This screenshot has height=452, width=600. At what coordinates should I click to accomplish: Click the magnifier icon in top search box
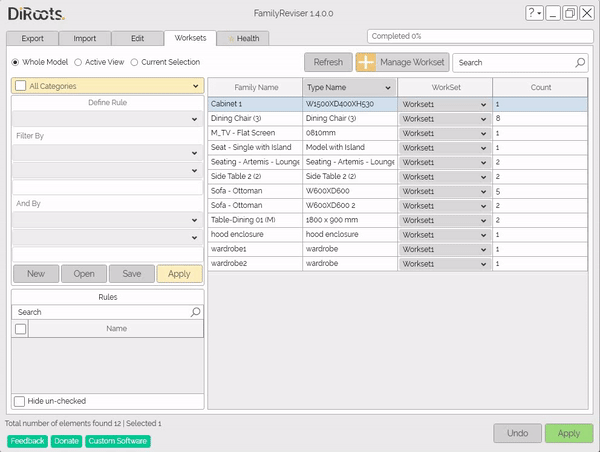click(x=580, y=62)
